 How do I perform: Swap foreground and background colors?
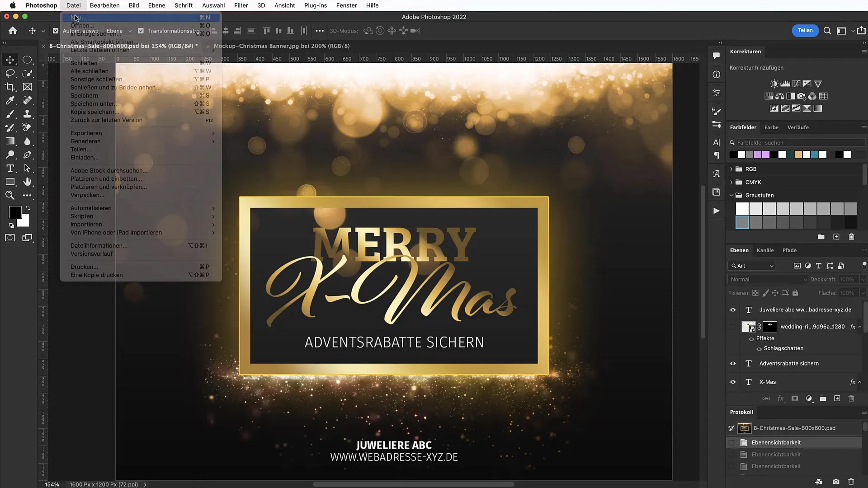(28, 208)
